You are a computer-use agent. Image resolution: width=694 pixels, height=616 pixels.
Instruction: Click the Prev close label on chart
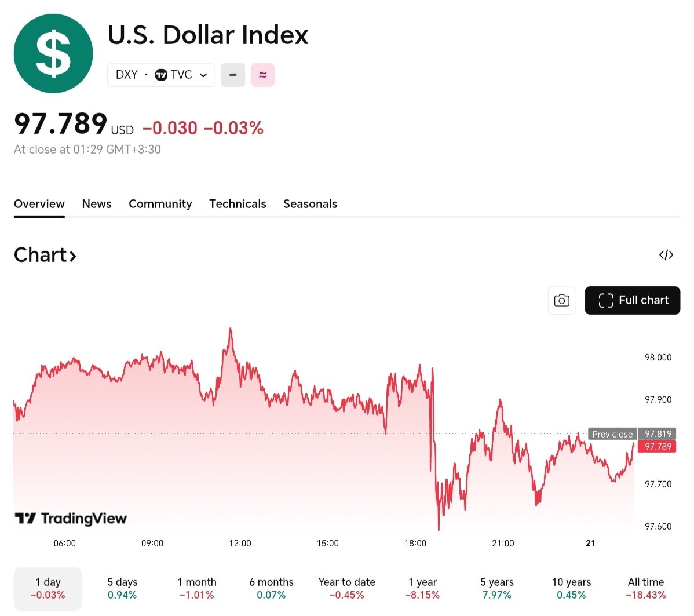coord(612,434)
